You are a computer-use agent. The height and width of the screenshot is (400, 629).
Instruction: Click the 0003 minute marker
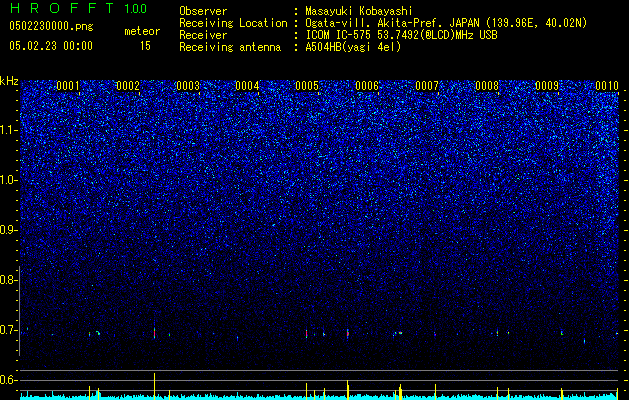[x=188, y=86]
